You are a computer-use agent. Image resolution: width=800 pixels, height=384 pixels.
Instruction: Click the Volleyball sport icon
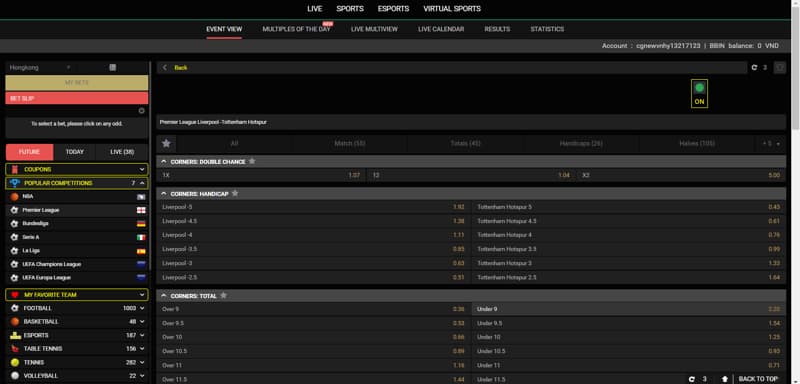[14, 376]
